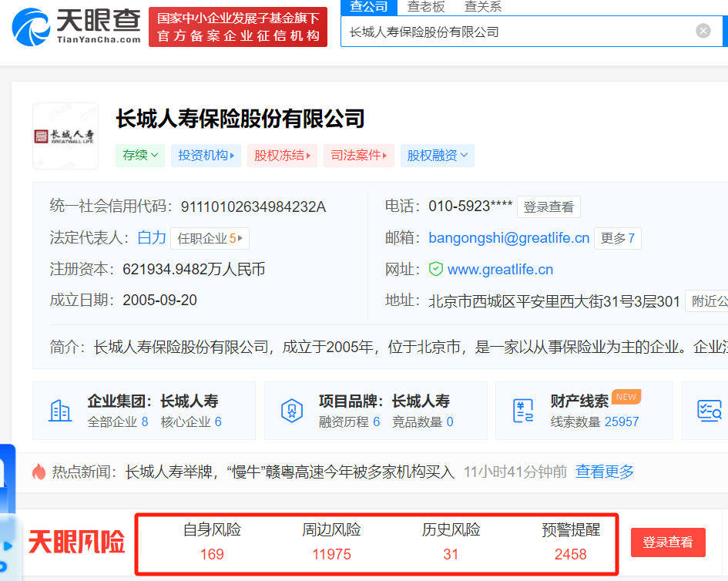Image resolution: width=728 pixels, height=581 pixels.
Task: Open legal representative 白力 link
Action: coord(152,238)
